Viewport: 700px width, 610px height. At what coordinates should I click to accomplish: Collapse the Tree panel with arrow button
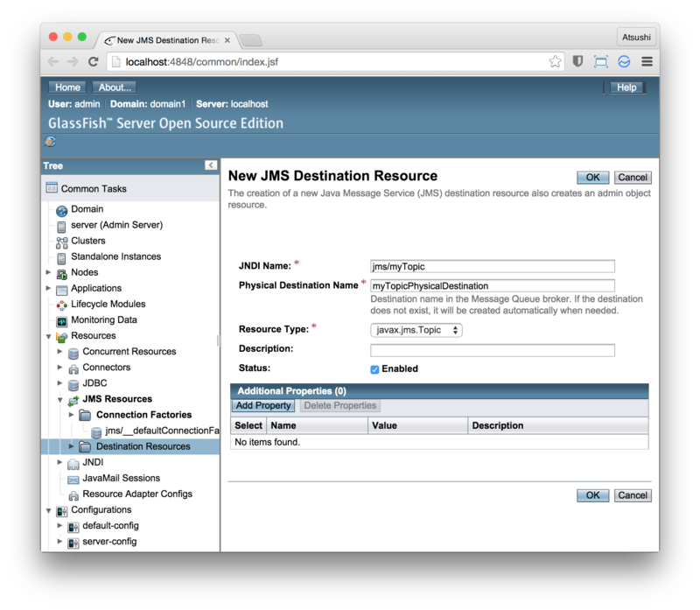[211, 165]
